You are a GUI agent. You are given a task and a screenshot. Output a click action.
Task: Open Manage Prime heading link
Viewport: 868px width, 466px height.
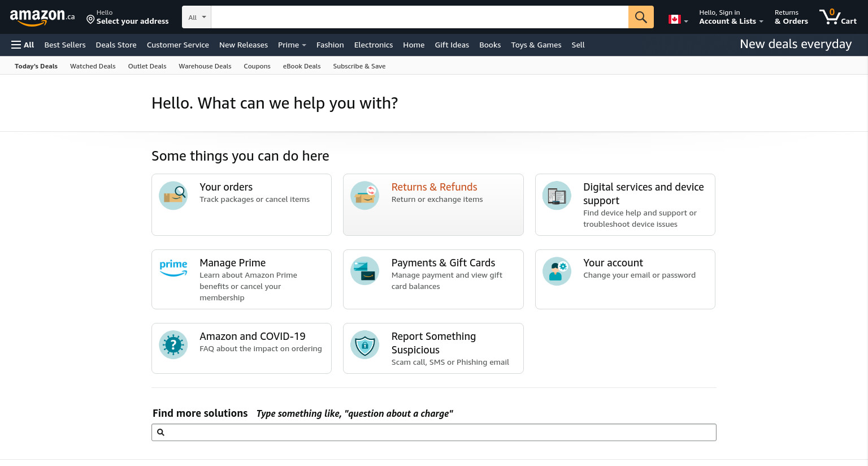[x=232, y=263]
